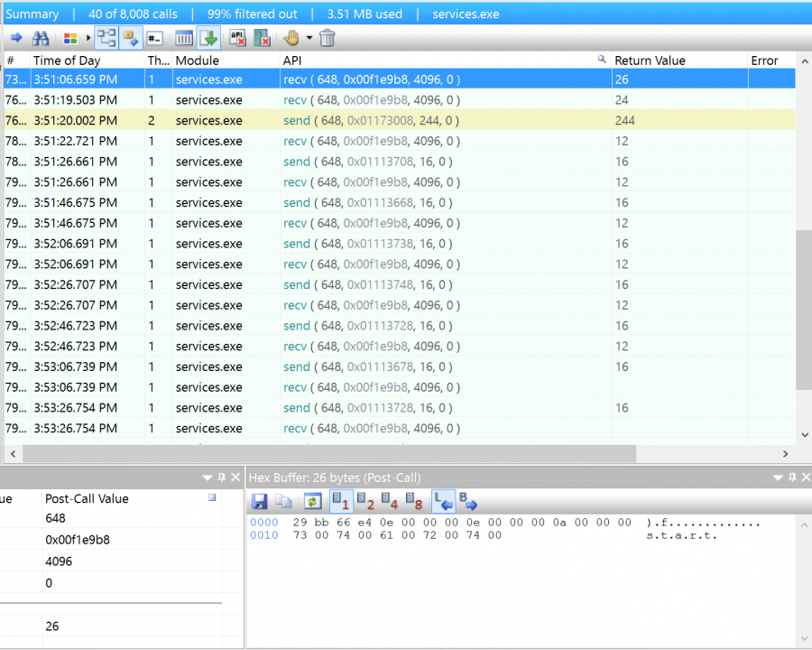Click the API with red X icon
This screenshot has height=650, width=812.
237,38
